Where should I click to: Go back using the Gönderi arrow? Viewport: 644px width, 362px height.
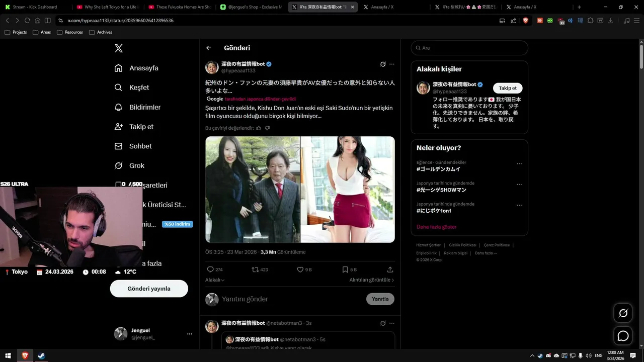click(209, 48)
